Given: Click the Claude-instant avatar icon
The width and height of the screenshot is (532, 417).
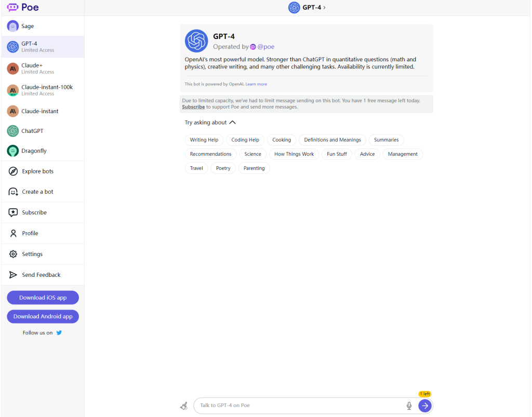Looking at the screenshot, I should point(13,111).
